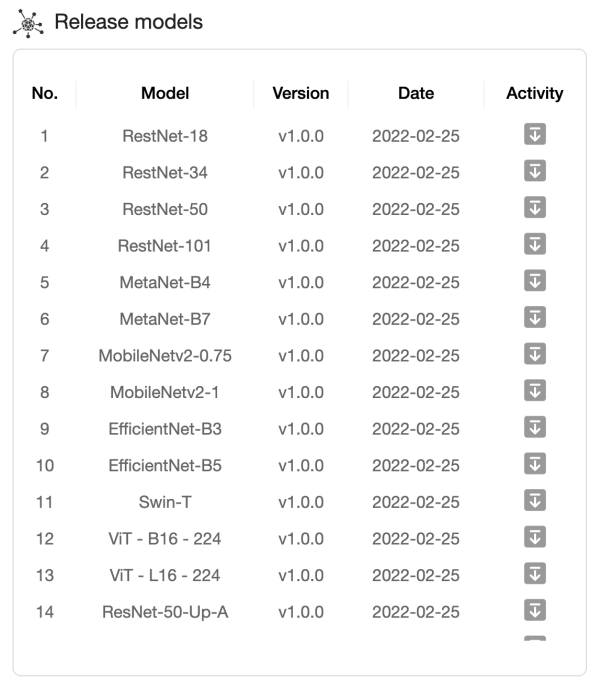This screenshot has height=681, width=590.
Task: Select the EfficientNet-B5 row name
Action: 165,466
